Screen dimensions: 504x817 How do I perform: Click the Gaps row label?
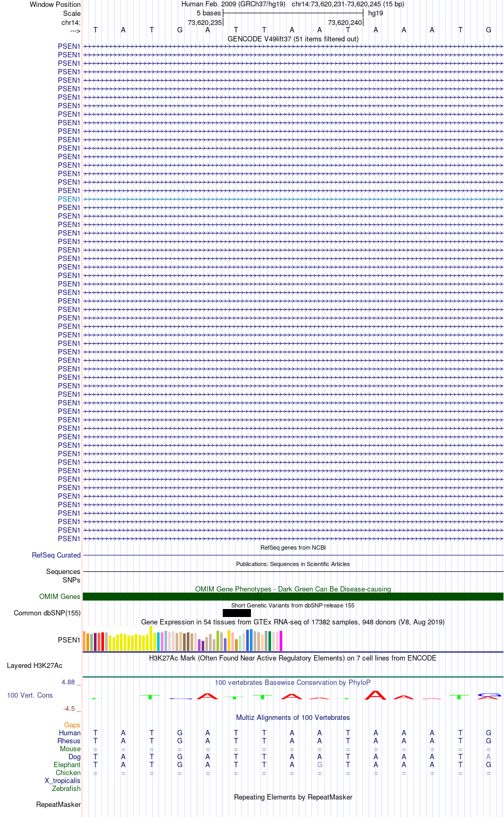(72, 725)
